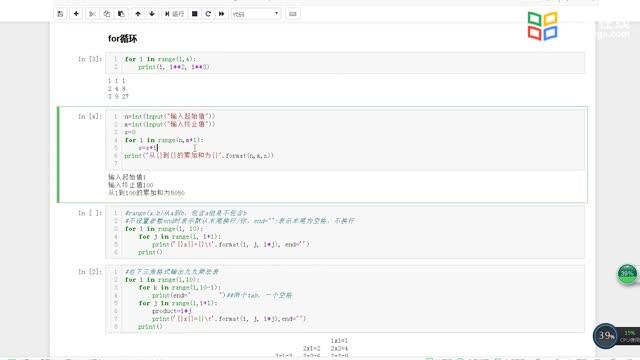The height and width of the screenshot is (360, 640).
Task: Click In [2] prompt label
Action: pos(90,272)
